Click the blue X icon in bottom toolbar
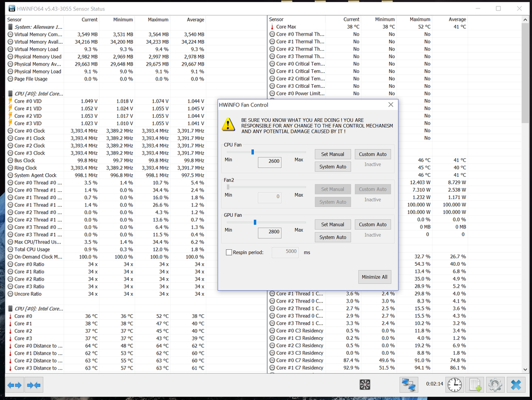The image size is (532, 400). (x=515, y=384)
